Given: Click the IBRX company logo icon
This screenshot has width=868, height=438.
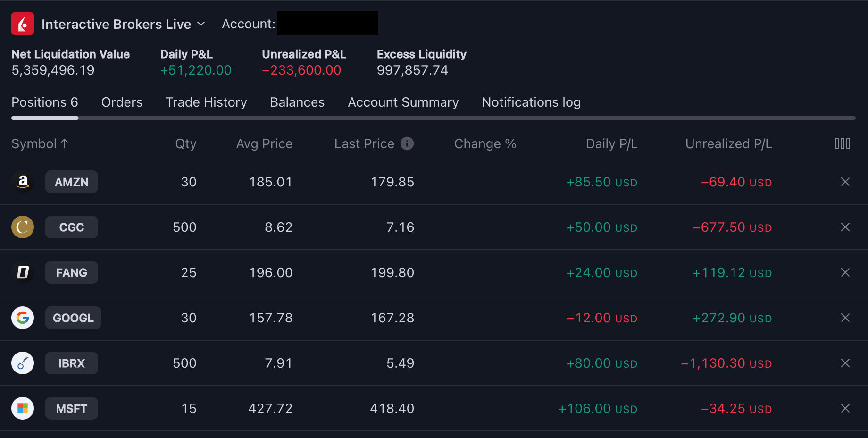Looking at the screenshot, I should tap(23, 363).
